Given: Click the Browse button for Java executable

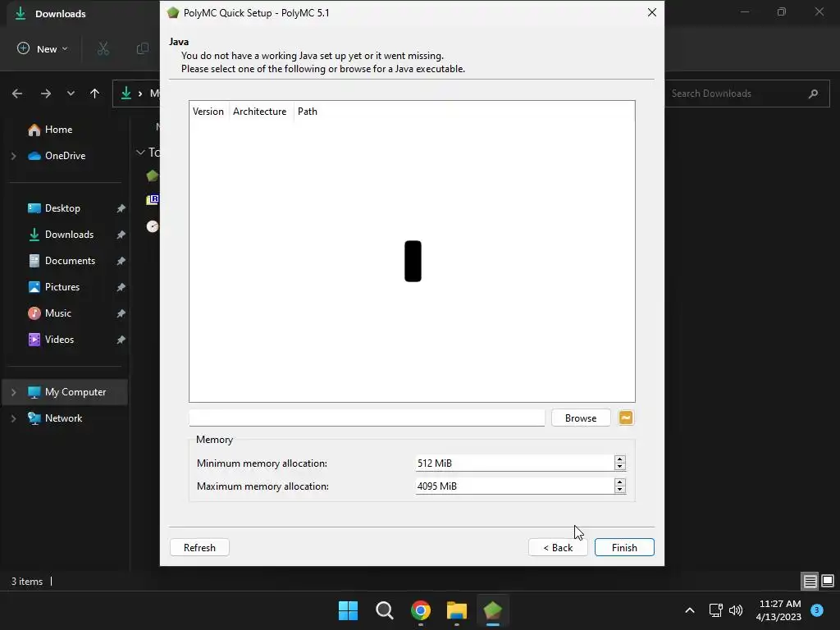Looking at the screenshot, I should [x=581, y=418].
